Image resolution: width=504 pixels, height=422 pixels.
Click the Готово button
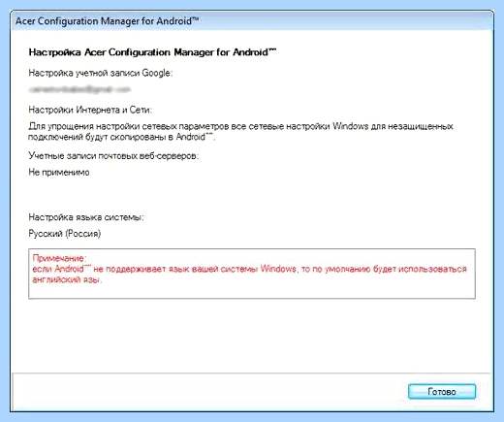point(442,392)
